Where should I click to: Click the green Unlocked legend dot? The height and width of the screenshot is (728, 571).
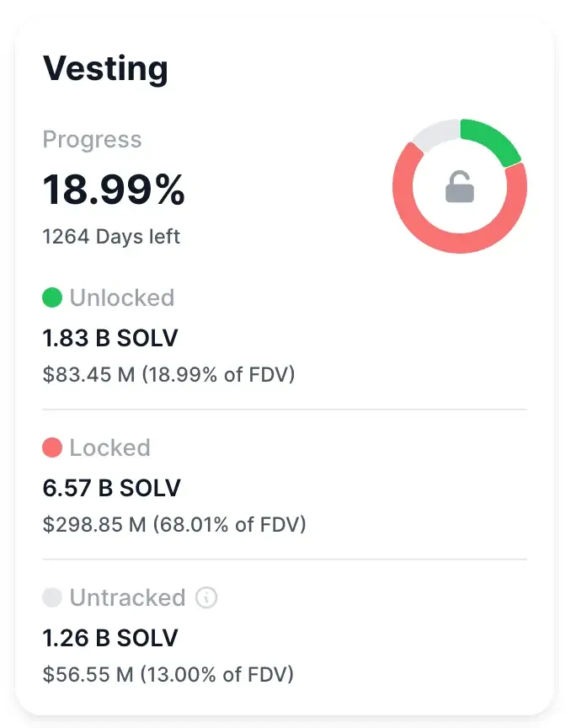52,297
